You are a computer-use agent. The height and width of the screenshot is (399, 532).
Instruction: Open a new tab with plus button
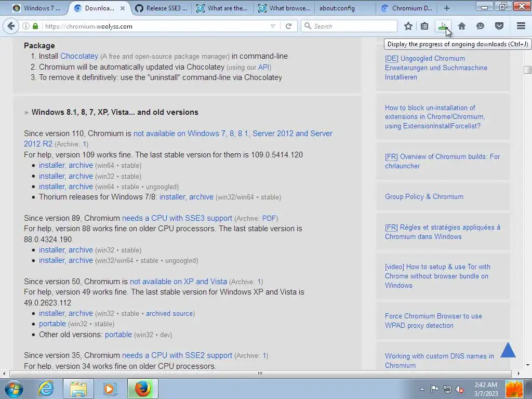point(447,8)
